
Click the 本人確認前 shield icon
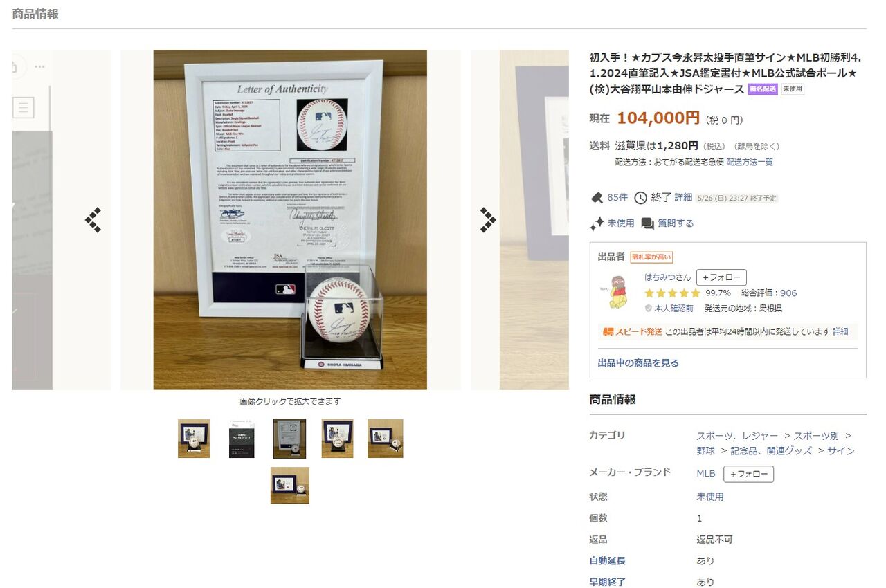tap(649, 309)
